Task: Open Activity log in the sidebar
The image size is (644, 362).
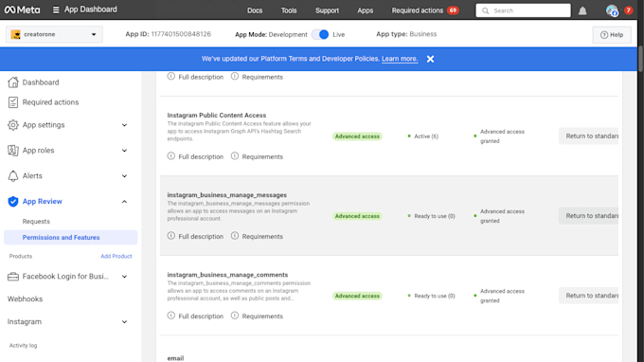Action: (x=23, y=346)
